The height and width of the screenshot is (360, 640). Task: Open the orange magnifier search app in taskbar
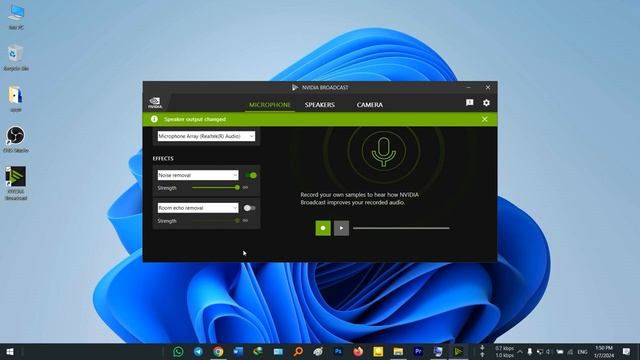pos(298,352)
